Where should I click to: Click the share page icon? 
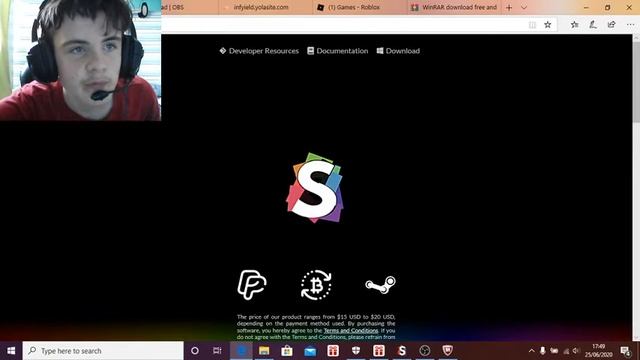tap(611, 25)
